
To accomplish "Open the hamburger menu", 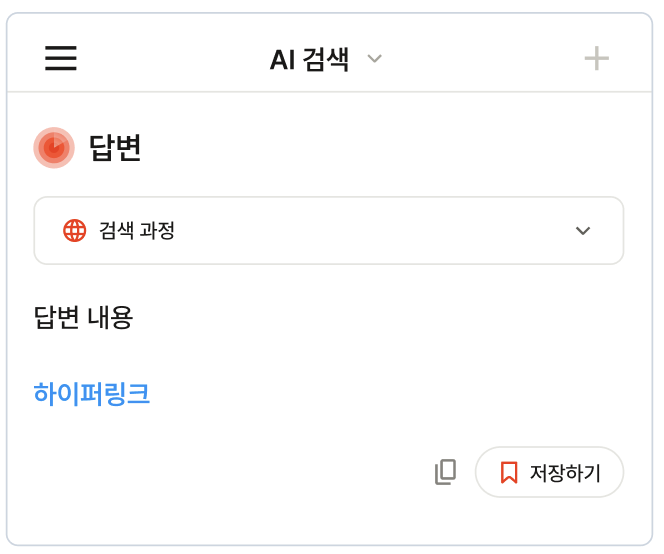I will tap(61, 59).
